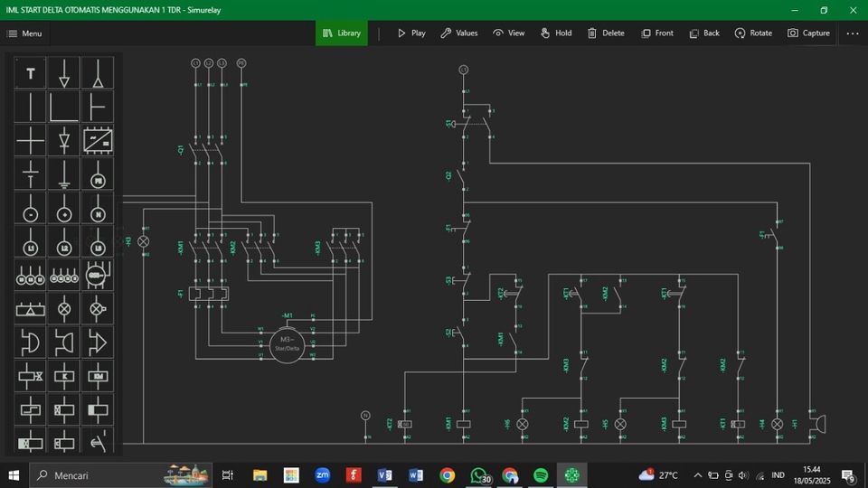Select the positive (+) supply terminal symbol
The image size is (868, 488).
[x=64, y=208]
